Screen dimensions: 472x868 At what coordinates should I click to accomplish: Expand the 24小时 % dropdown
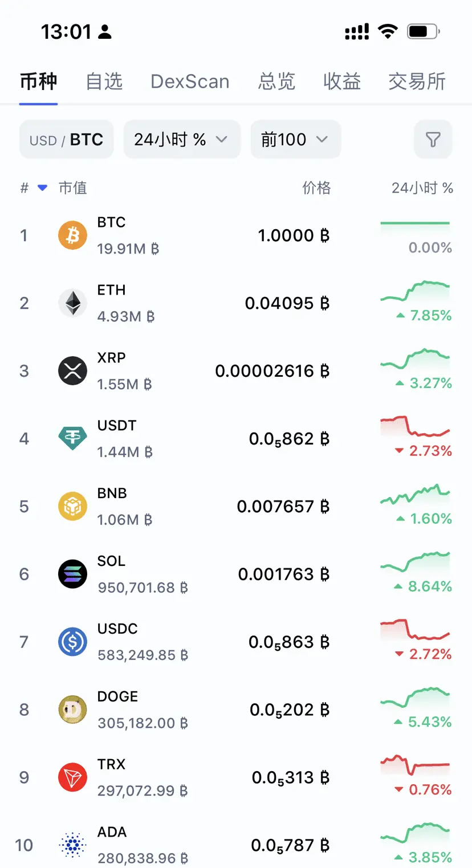click(x=182, y=139)
